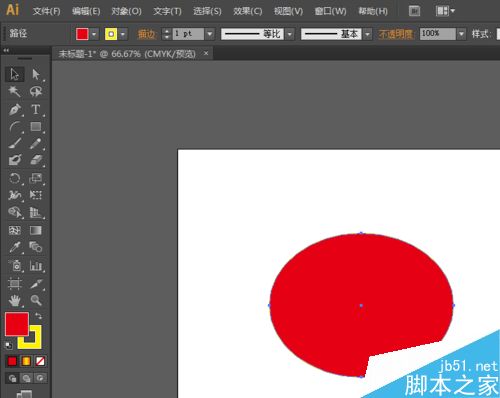Click the 描边 stroke panel link
The image size is (500, 398).
point(147,34)
